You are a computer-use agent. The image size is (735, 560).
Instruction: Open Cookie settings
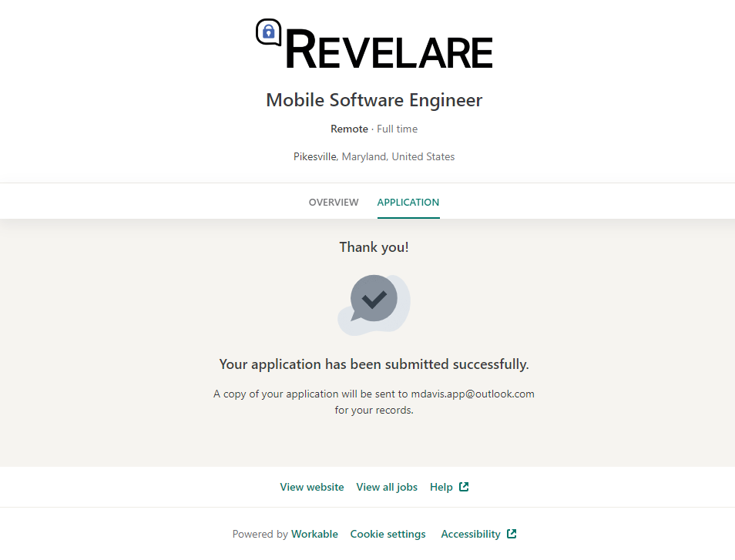[x=388, y=534]
